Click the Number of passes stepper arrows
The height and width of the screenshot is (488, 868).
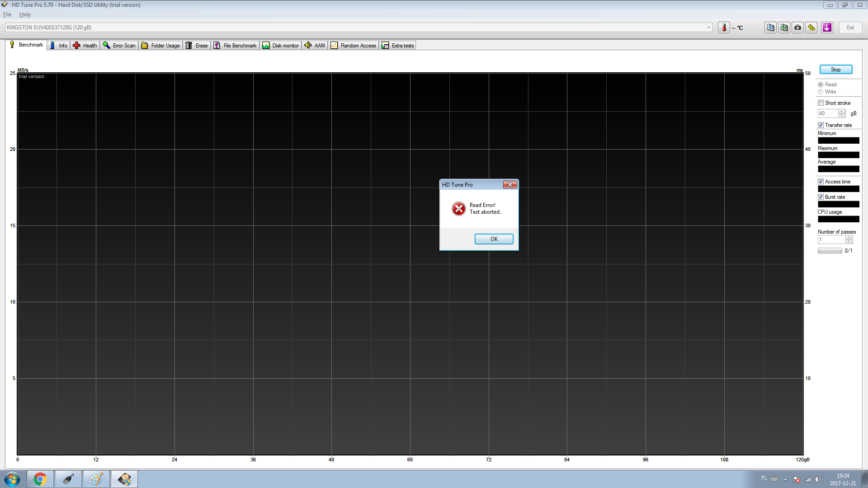(849, 239)
